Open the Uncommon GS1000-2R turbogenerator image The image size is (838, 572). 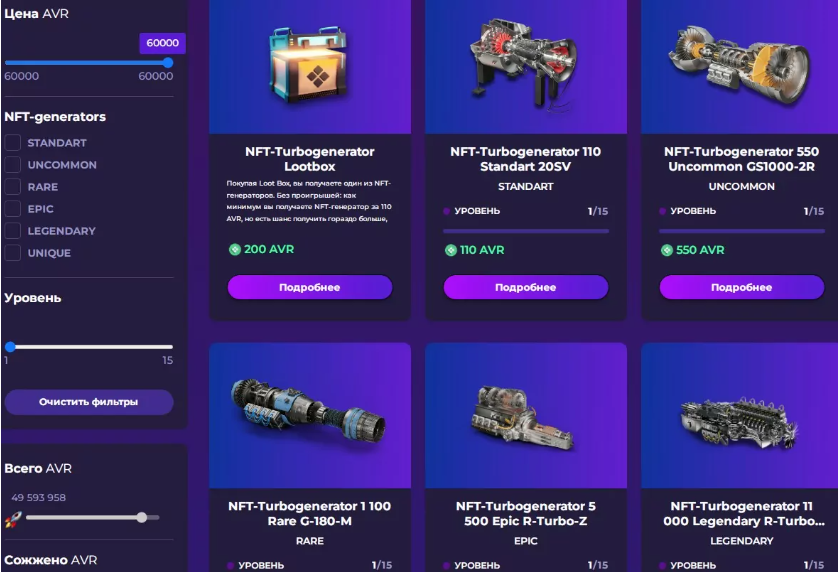[x=740, y=63]
